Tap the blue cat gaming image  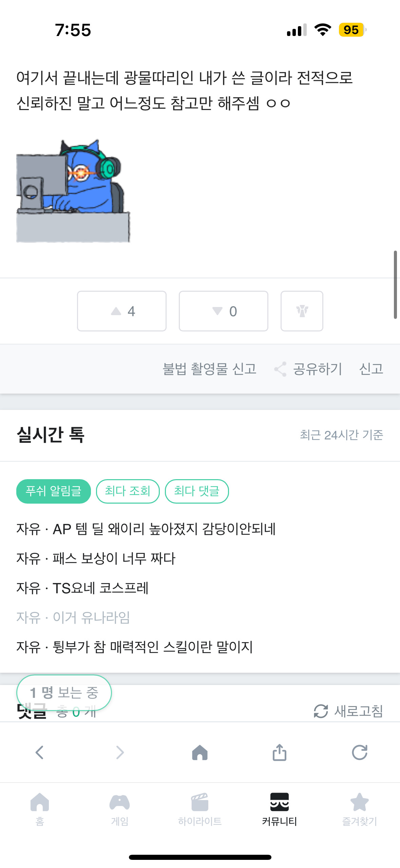[x=73, y=191]
